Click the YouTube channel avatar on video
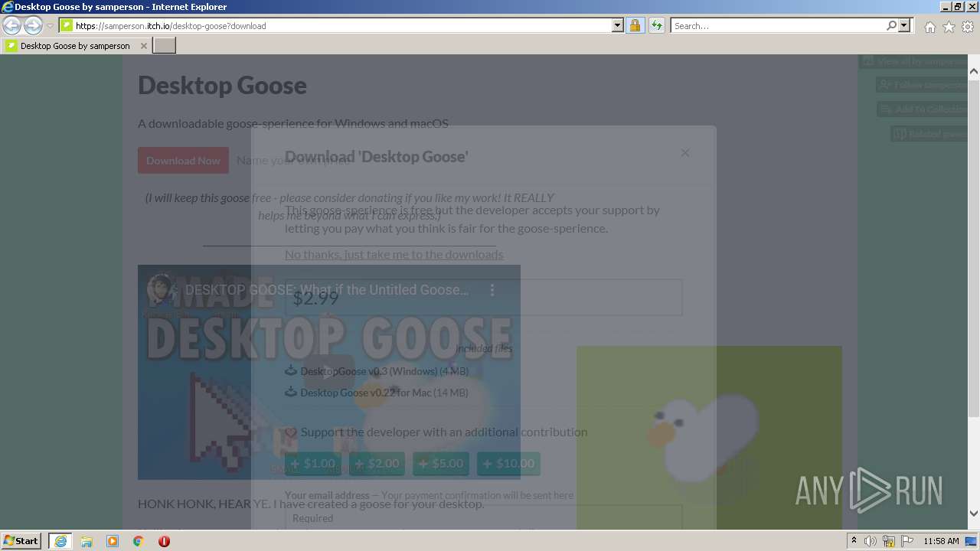 click(162, 289)
